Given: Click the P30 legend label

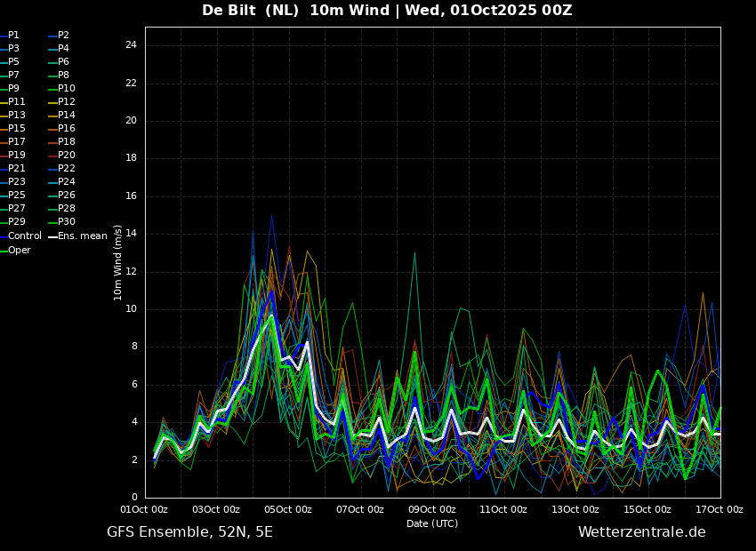Looking at the screenshot, I should [x=61, y=221].
